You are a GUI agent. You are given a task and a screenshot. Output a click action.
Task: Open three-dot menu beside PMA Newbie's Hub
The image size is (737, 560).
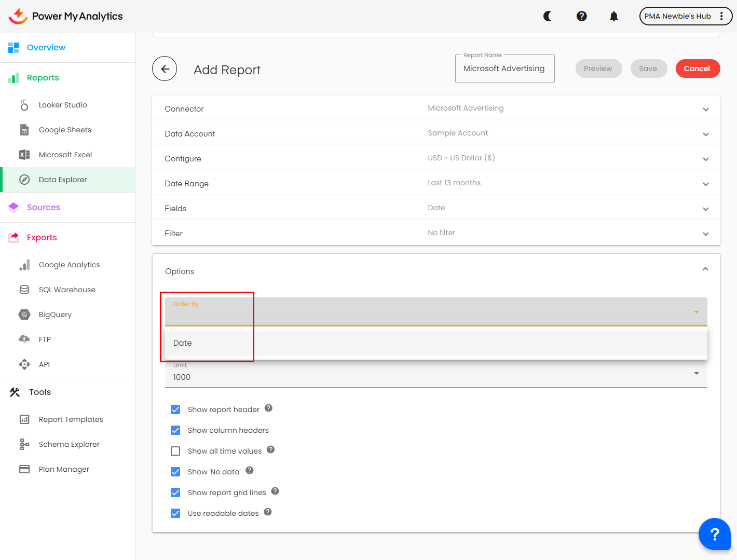(x=721, y=16)
